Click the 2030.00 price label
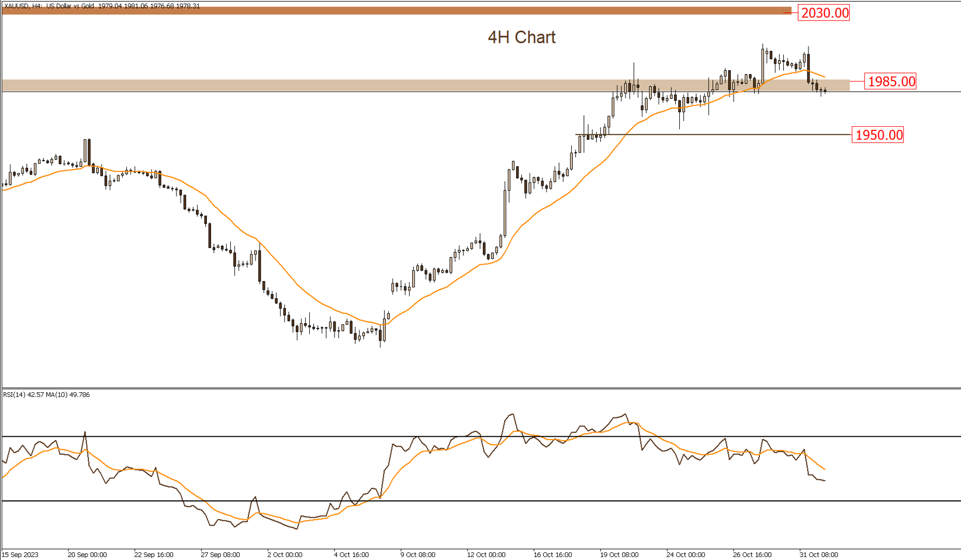This screenshot has width=961, height=560. pyautogui.click(x=824, y=13)
